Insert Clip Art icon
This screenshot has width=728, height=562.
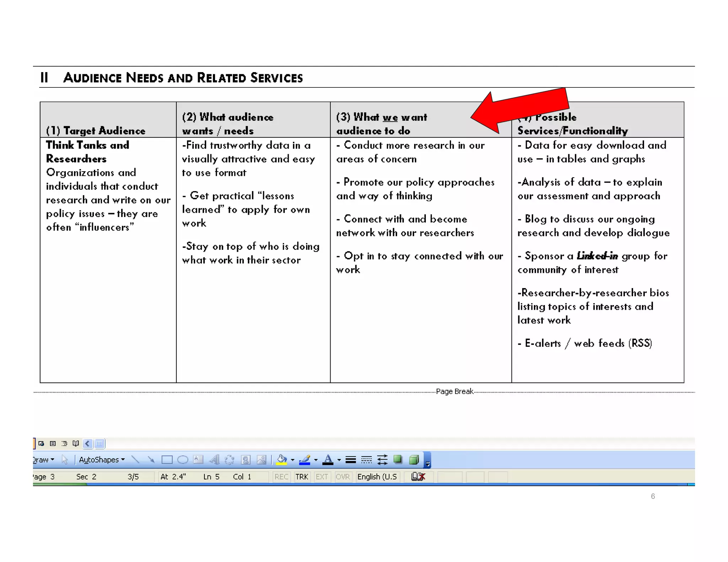tap(246, 460)
